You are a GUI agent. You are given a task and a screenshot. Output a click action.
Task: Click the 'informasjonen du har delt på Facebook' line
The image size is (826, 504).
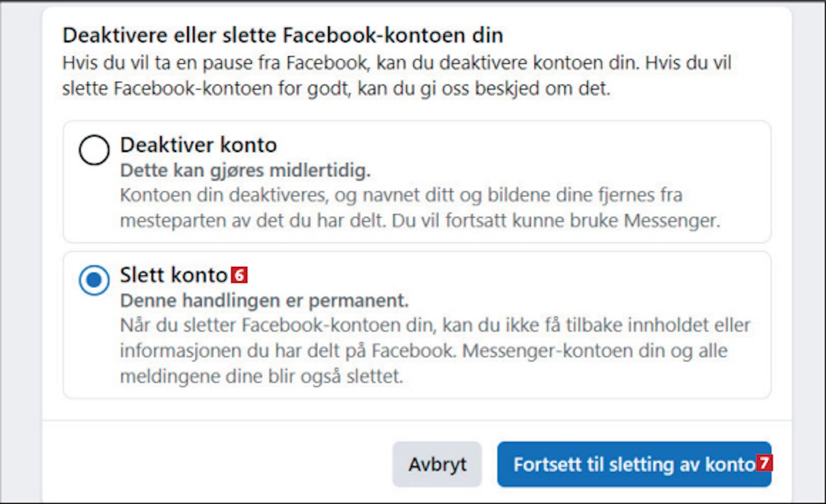point(424,350)
